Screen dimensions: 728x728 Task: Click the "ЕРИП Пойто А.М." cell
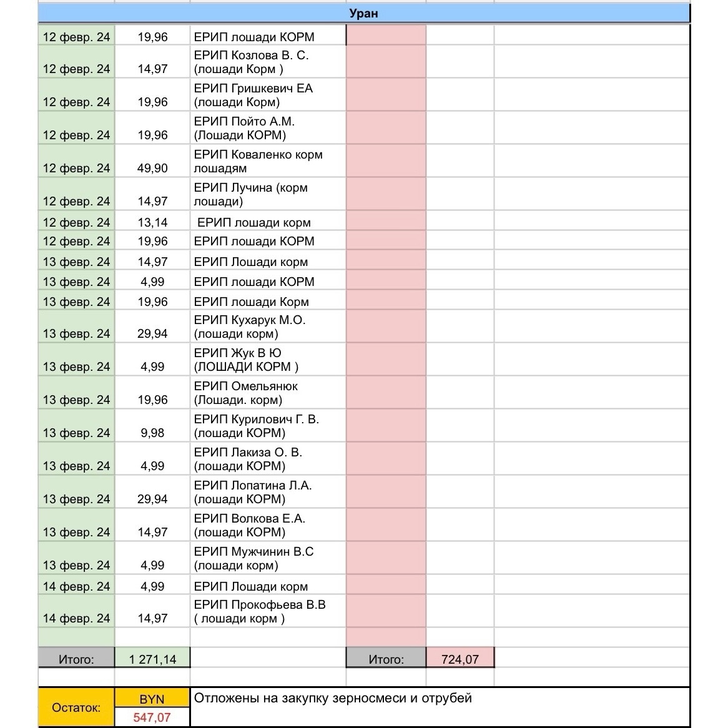pos(267,128)
